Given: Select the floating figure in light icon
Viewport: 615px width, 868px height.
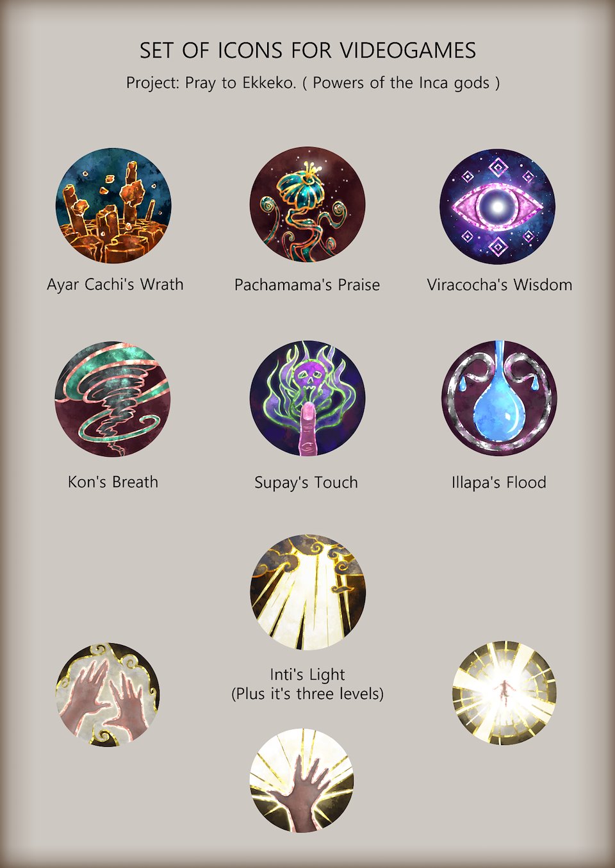Looking at the screenshot, I should 504,692.
